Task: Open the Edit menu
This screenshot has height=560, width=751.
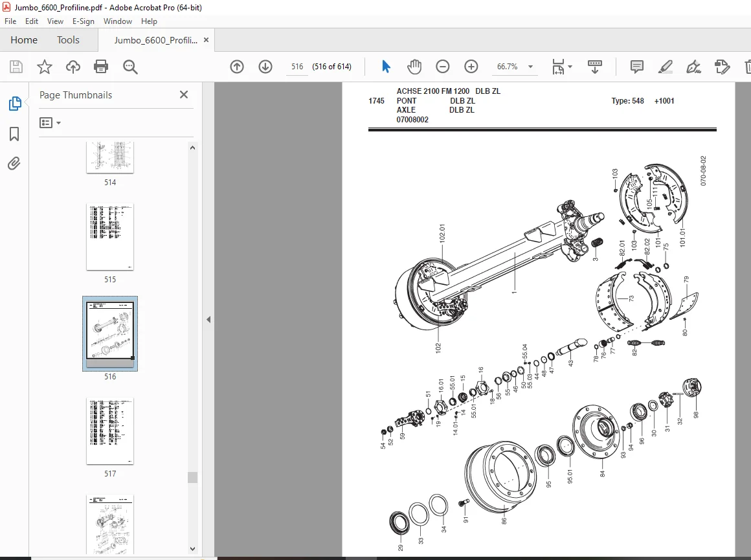Action: coord(32,21)
